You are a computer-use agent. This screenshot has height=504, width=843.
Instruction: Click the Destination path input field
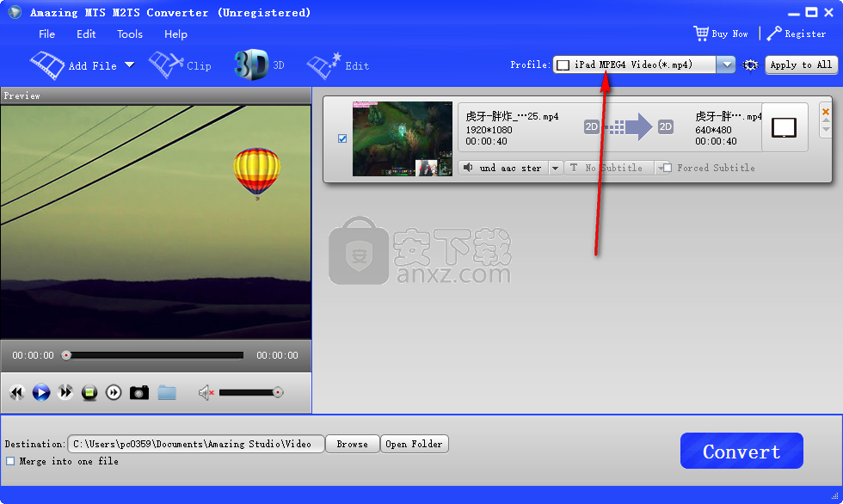click(197, 444)
